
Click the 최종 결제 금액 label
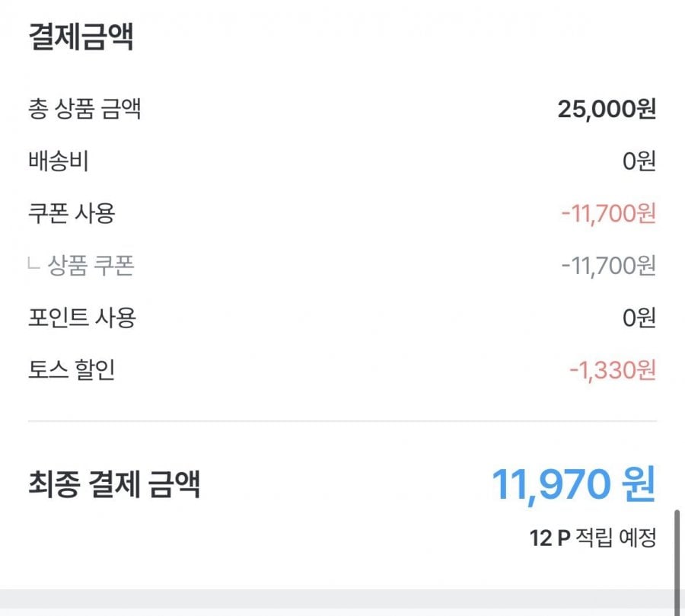[114, 484]
